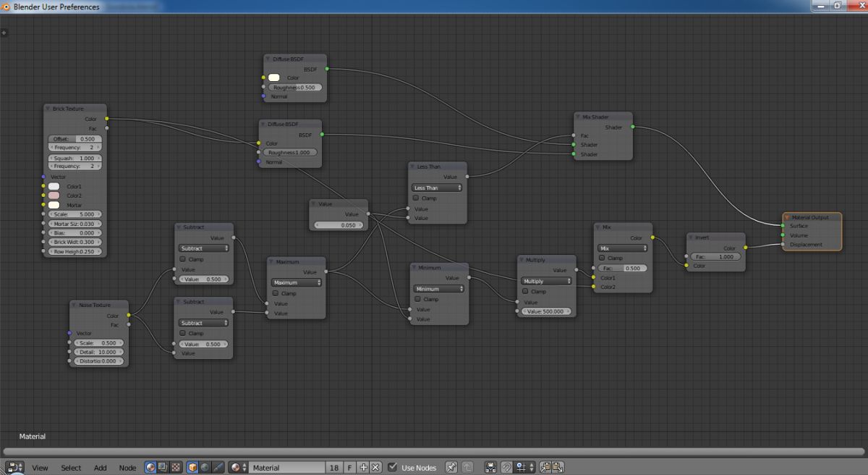This screenshot has width=868, height=475.
Task: Open the Add menu
Action: coord(100,468)
